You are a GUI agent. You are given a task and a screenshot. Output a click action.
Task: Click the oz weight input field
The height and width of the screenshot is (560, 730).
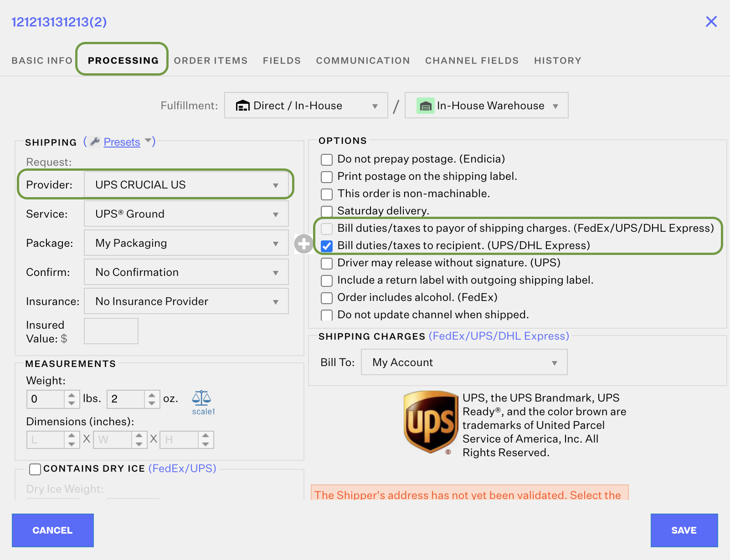(126, 399)
